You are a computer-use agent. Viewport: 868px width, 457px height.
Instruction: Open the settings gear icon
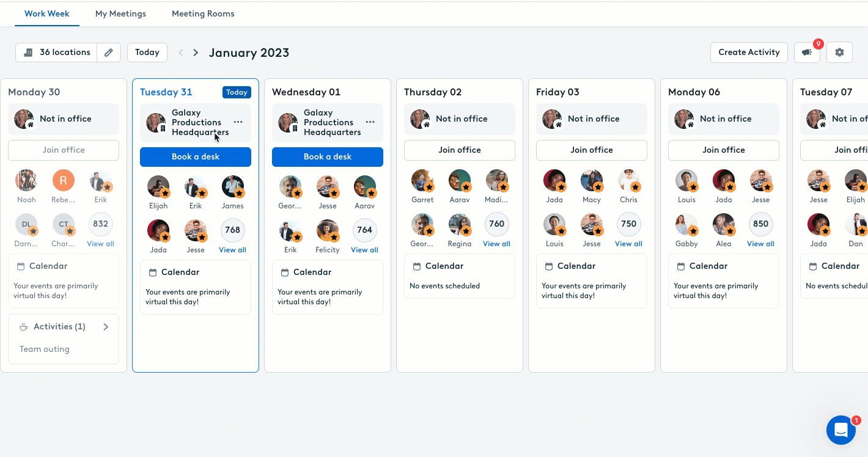click(x=839, y=53)
